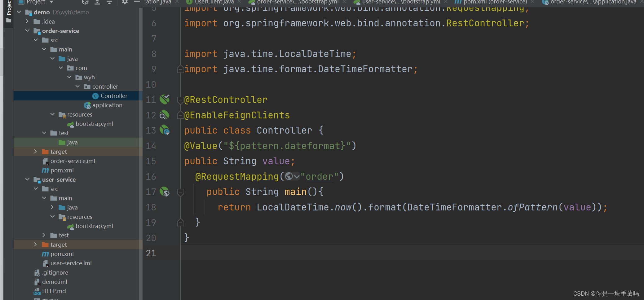Click the gutter search-bean icon on line 12
This screenshot has width=644, height=300.
pyautogui.click(x=165, y=115)
